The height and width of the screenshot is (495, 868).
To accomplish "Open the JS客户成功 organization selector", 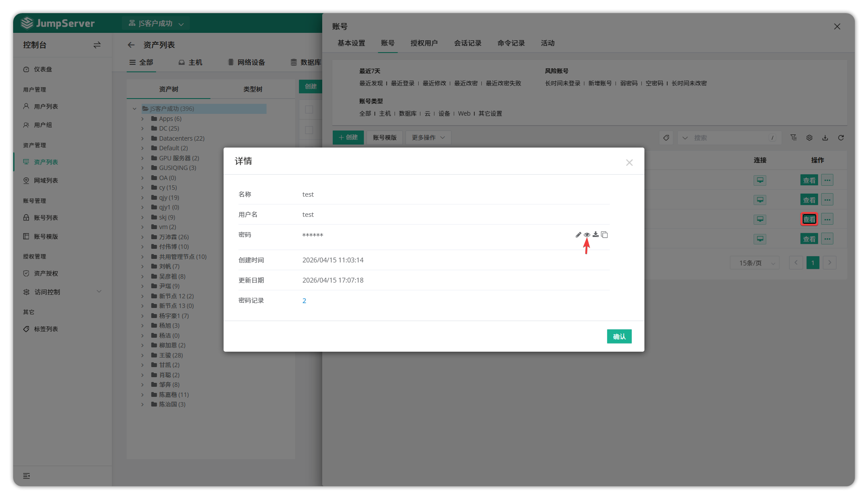I will tap(156, 23).
